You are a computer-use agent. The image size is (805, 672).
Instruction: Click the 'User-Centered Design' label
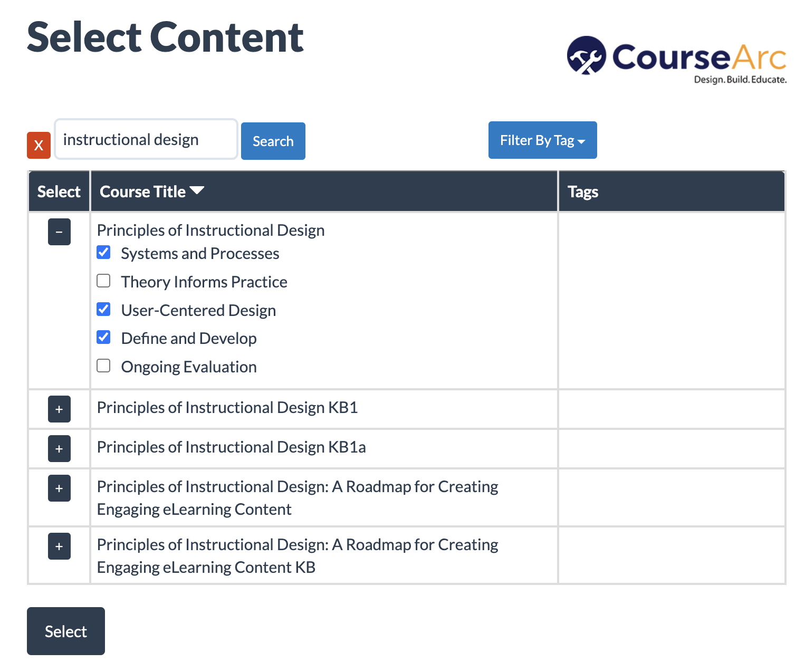click(x=198, y=311)
